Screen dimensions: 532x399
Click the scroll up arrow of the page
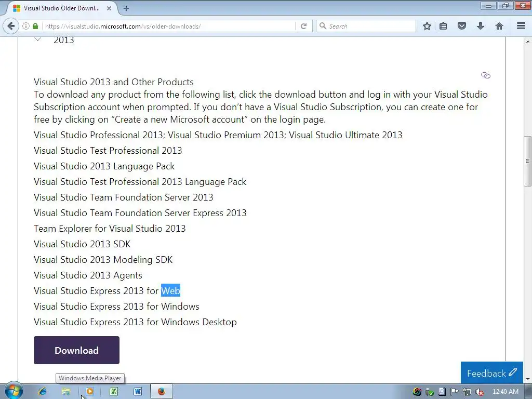tap(528, 41)
